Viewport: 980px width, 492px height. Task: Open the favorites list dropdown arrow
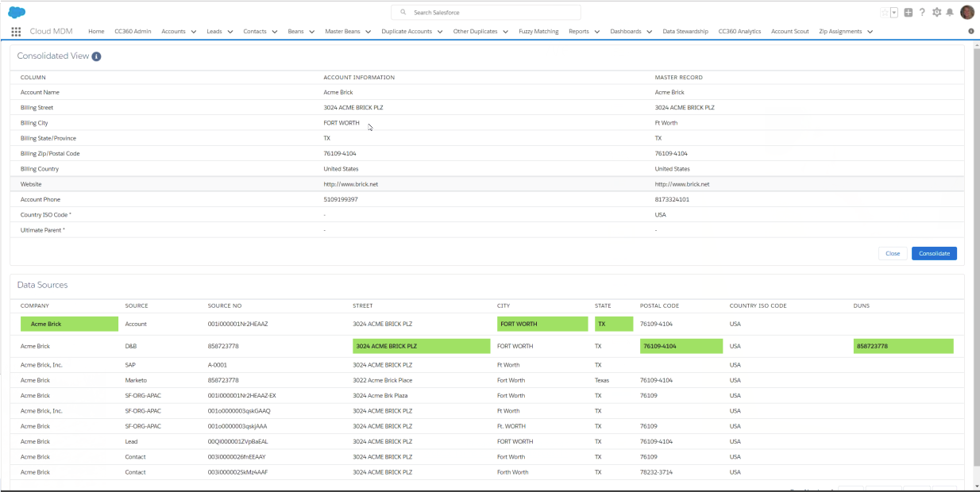[894, 13]
